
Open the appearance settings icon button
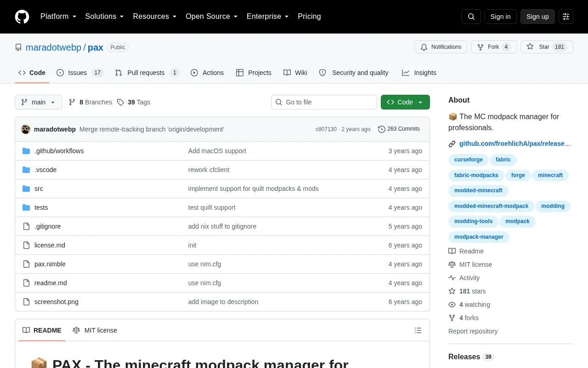566,17
